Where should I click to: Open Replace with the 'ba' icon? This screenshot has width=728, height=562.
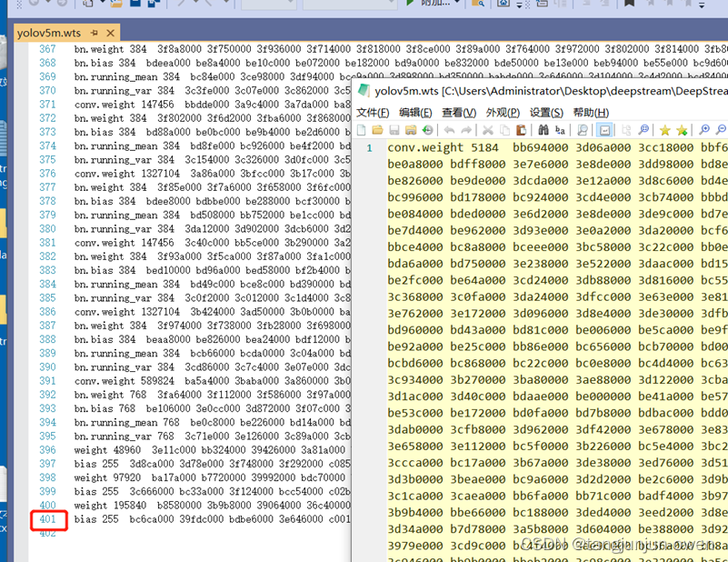560,130
